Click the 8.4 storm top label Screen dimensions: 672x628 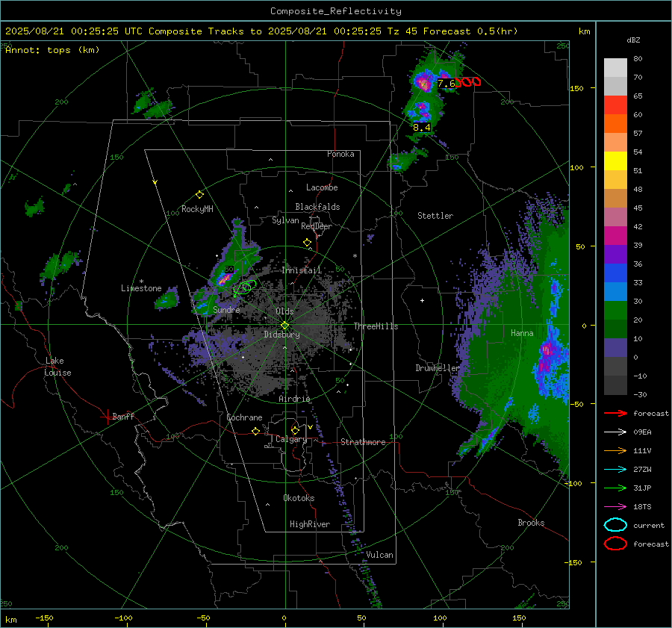click(x=421, y=127)
